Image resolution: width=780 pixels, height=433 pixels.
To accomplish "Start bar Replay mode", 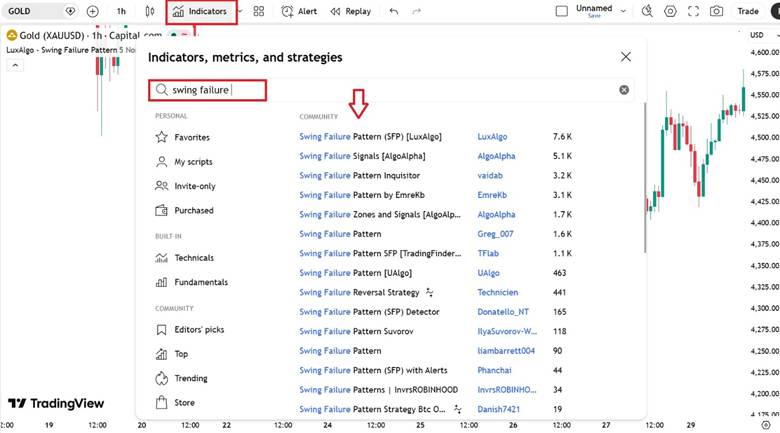I will point(351,11).
